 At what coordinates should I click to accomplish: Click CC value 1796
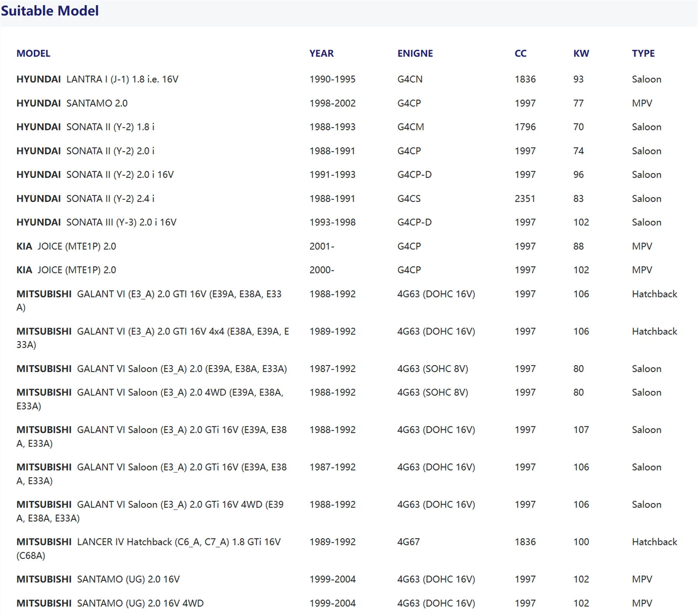(525, 127)
